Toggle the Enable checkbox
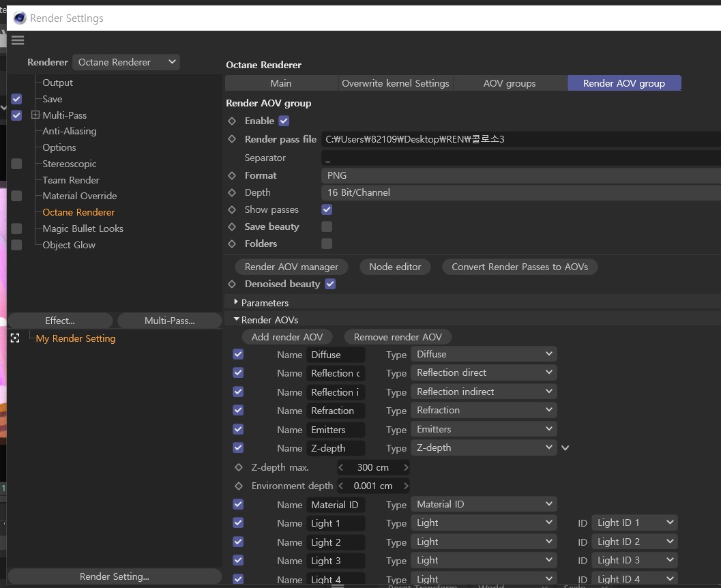 click(284, 121)
